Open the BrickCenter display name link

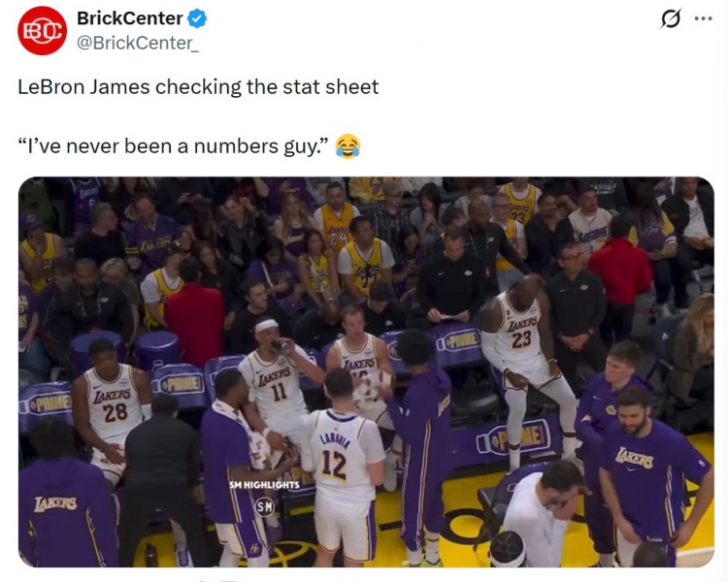(129, 18)
